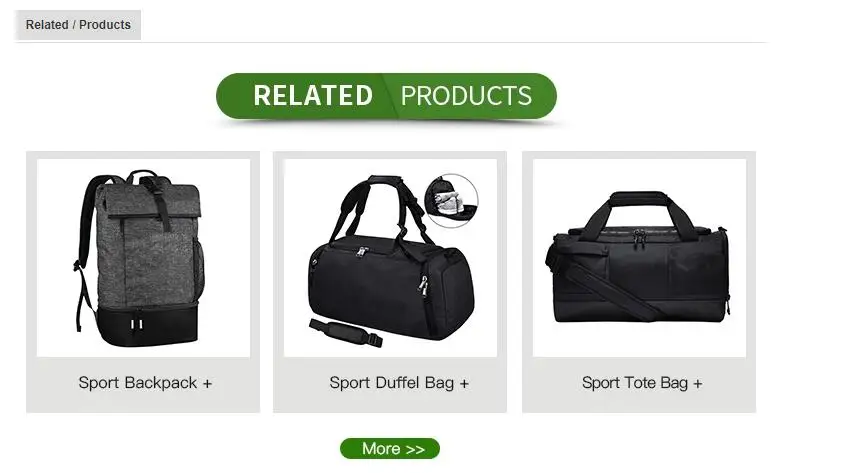Expand the plus sign after Sport Backpack
The width and height of the screenshot is (858, 473).
click(x=207, y=384)
